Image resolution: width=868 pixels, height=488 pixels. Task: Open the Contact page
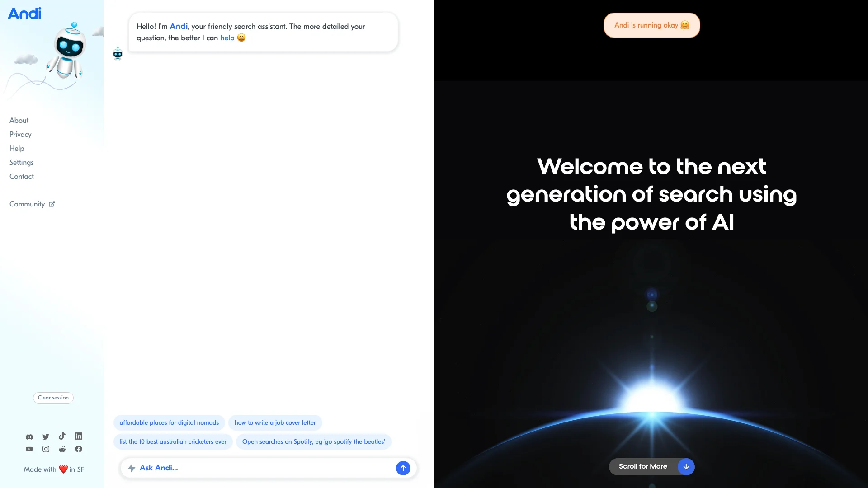click(22, 177)
